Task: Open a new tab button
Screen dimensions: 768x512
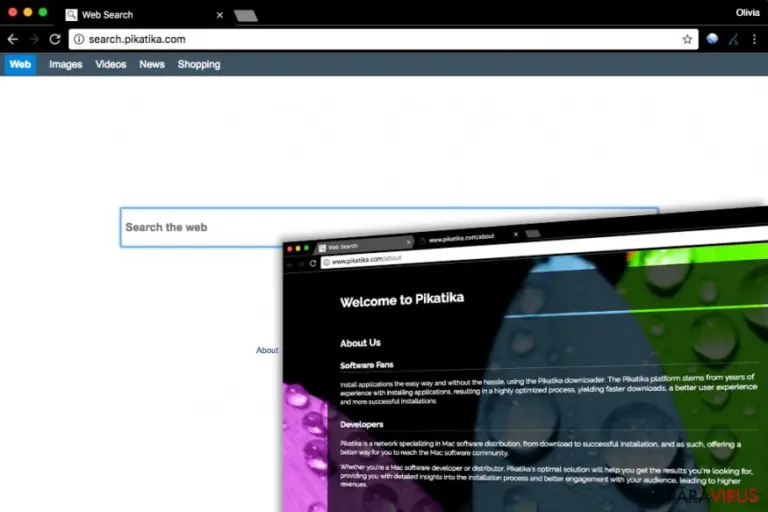Action: [246, 16]
